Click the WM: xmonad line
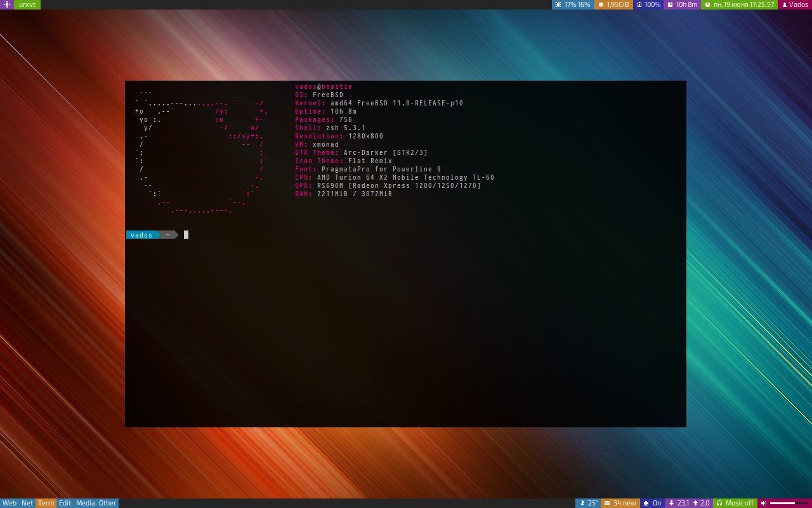This screenshot has width=812, height=508. [x=317, y=144]
